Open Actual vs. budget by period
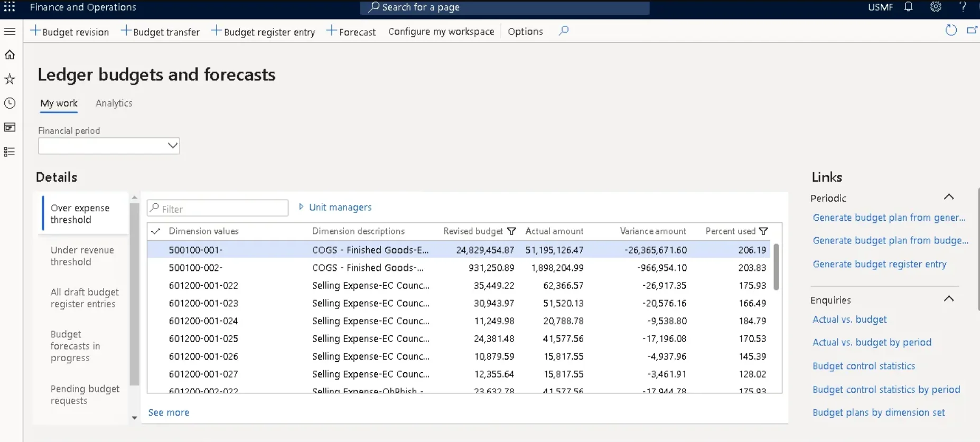The width and height of the screenshot is (980, 442). (x=872, y=342)
